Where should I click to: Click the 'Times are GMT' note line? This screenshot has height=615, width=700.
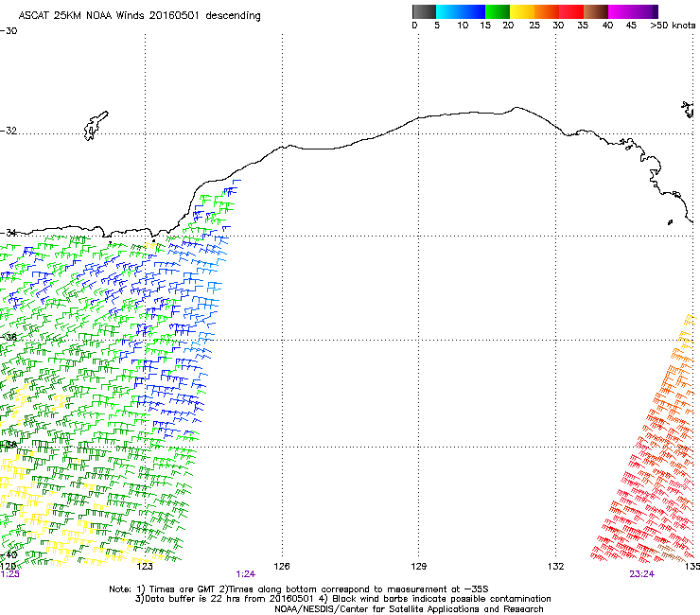click(299, 589)
